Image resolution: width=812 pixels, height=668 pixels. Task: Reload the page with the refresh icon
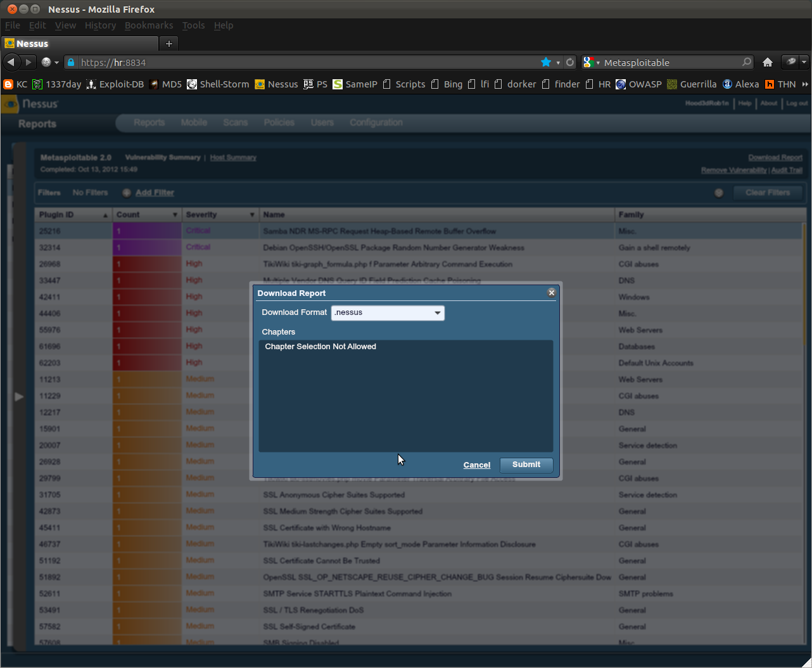570,62
